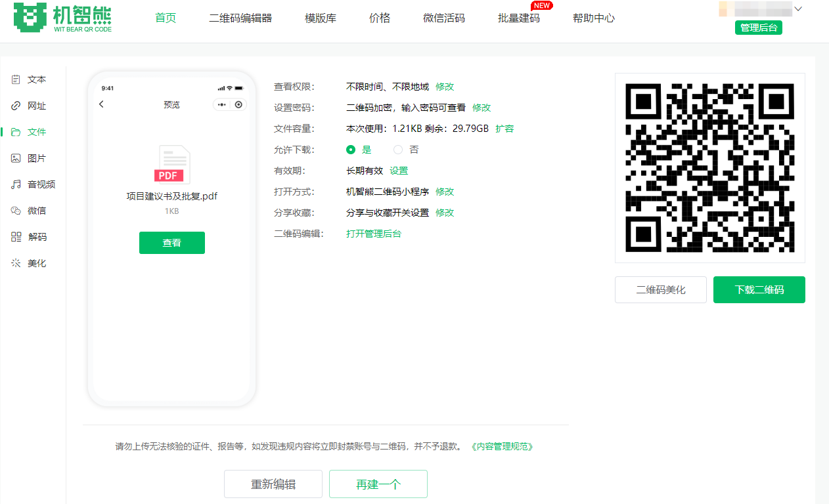Image resolution: width=829 pixels, height=504 pixels.
Task: Expand the account dropdown arrow at top right
Action: tap(799, 9)
